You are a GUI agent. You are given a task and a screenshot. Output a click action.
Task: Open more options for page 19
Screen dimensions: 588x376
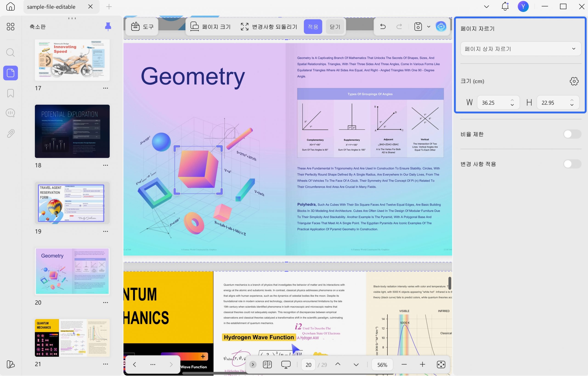point(105,232)
